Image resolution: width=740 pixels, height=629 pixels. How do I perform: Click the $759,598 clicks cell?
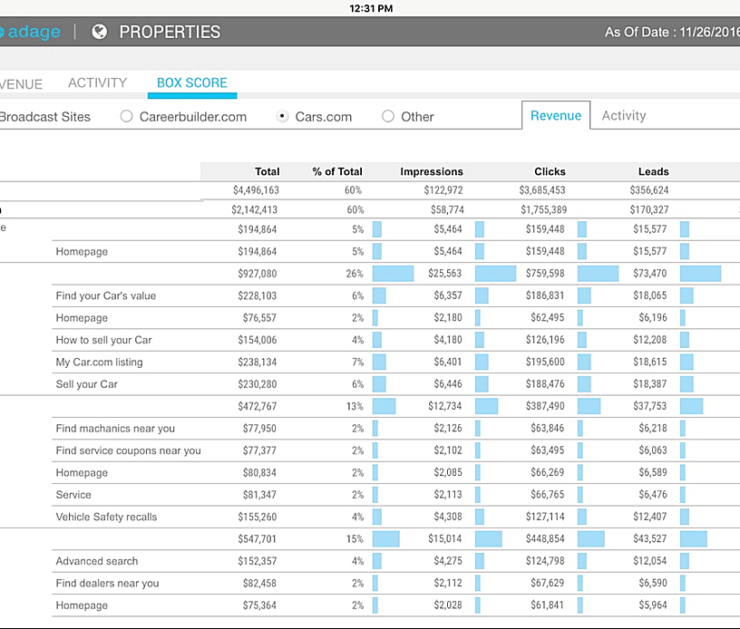point(545,274)
